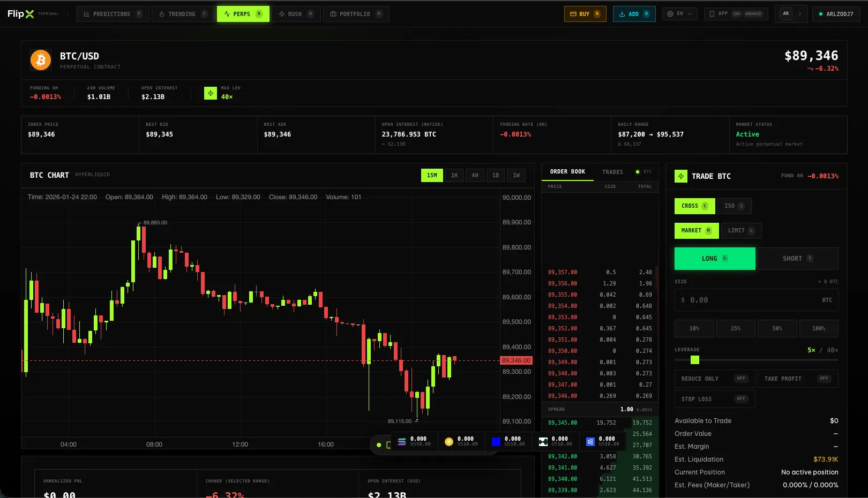Switch to the Trades tab
The width and height of the screenshot is (868, 498).
pyautogui.click(x=612, y=172)
